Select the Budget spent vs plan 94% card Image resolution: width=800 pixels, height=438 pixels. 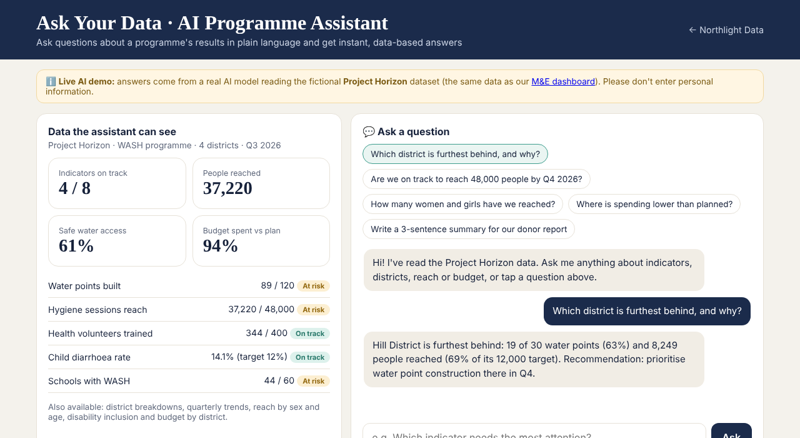(x=261, y=241)
